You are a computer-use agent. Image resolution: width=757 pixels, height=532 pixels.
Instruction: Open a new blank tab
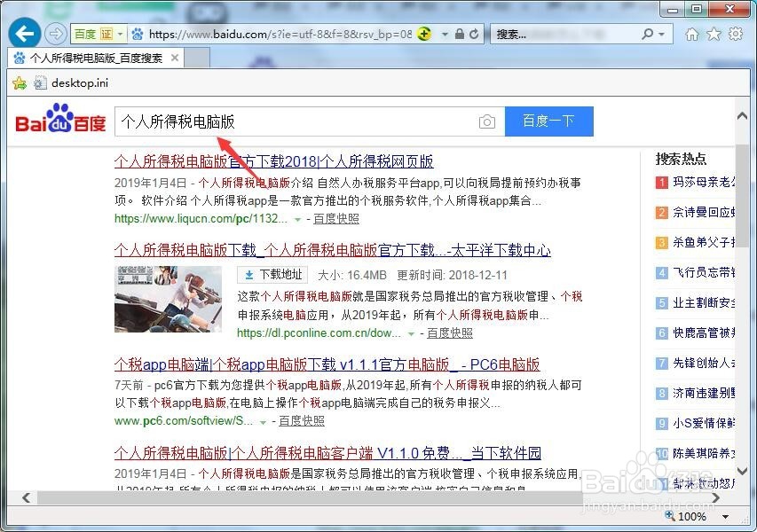(x=197, y=58)
